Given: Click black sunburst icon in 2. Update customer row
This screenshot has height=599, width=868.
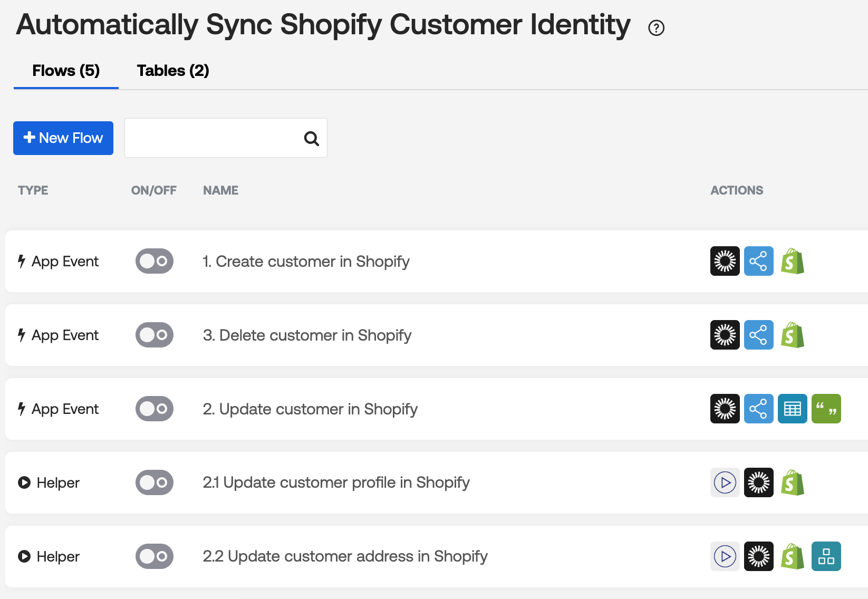Looking at the screenshot, I should pos(725,409).
